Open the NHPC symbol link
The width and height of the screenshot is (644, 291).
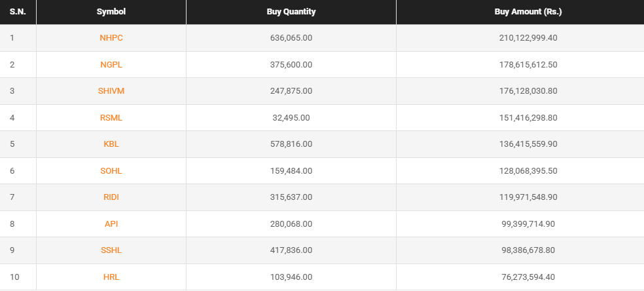[111, 38]
